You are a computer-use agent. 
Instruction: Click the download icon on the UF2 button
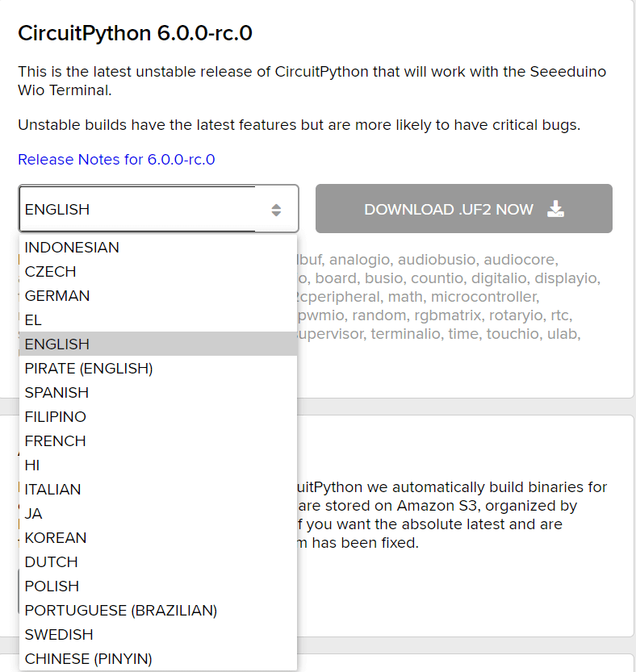pos(555,208)
